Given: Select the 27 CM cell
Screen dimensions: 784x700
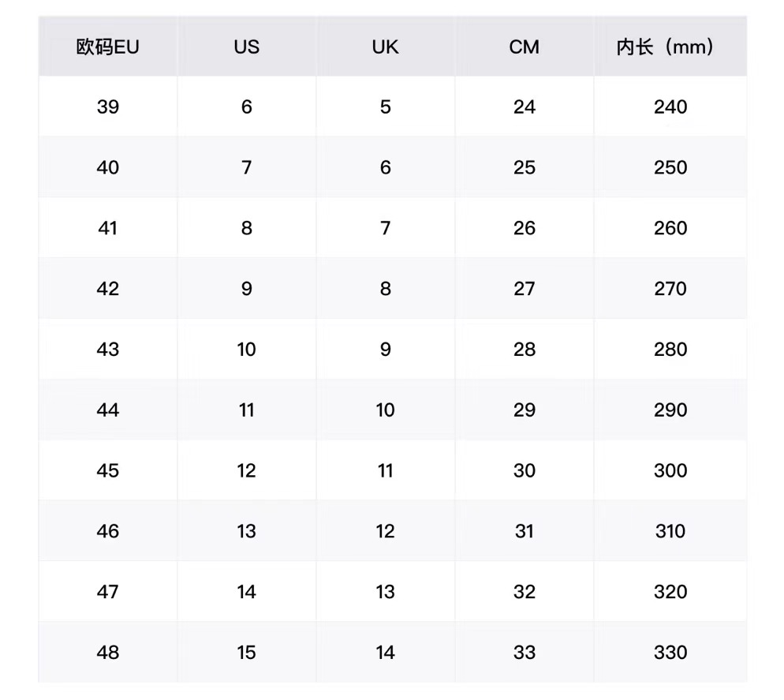Looking at the screenshot, I should tap(524, 289).
